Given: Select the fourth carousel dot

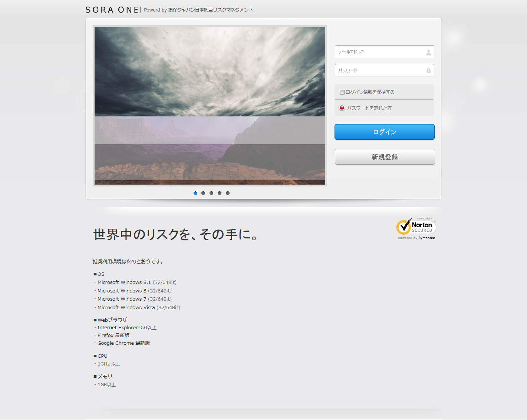Looking at the screenshot, I should pyautogui.click(x=220, y=193).
